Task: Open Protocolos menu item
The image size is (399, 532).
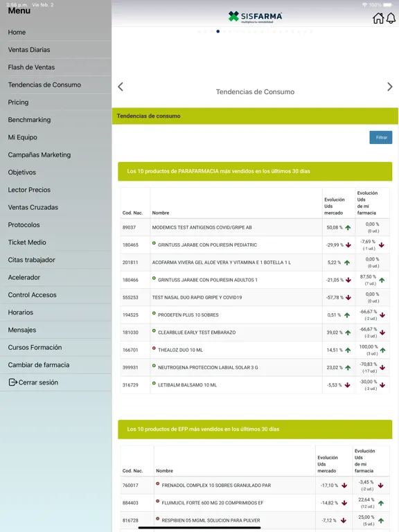Action: pos(55,225)
